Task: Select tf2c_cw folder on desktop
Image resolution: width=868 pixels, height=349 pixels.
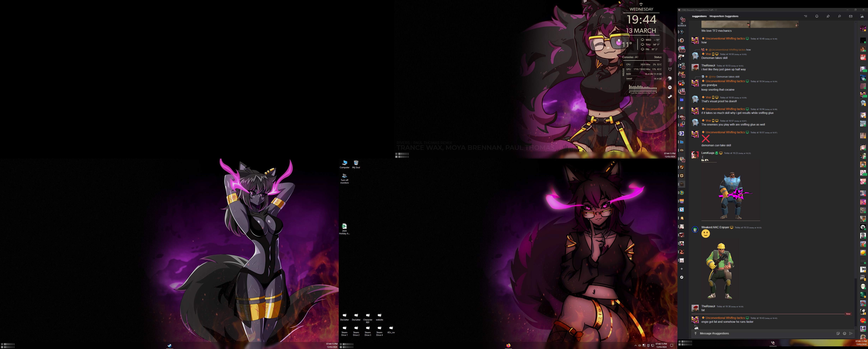Action: click(391, 329)
